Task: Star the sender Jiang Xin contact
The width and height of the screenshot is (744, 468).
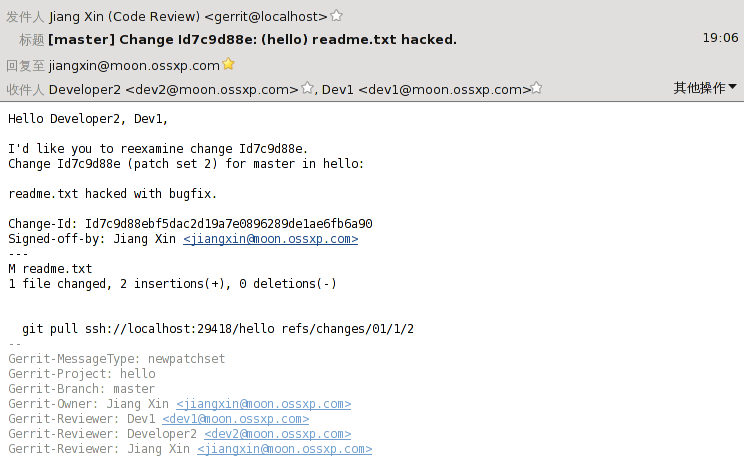Action: tap(336, 16)
